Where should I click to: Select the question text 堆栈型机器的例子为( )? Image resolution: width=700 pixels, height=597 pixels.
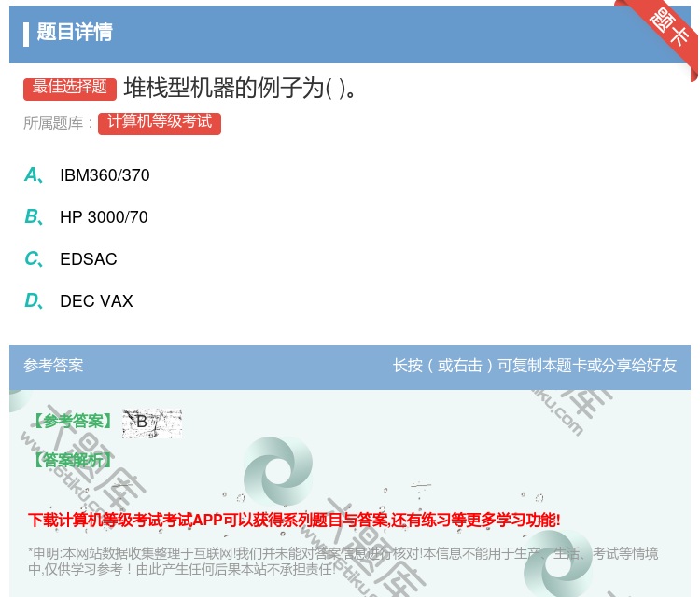click(240, 88)
